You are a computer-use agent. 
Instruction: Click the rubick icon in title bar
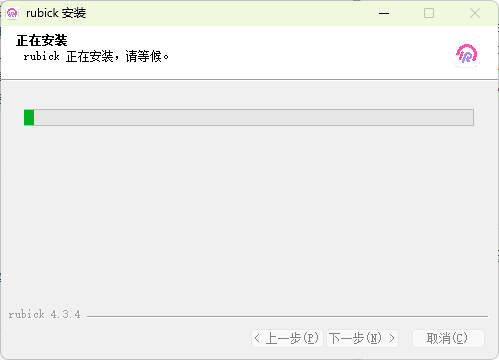coord(12,13)
